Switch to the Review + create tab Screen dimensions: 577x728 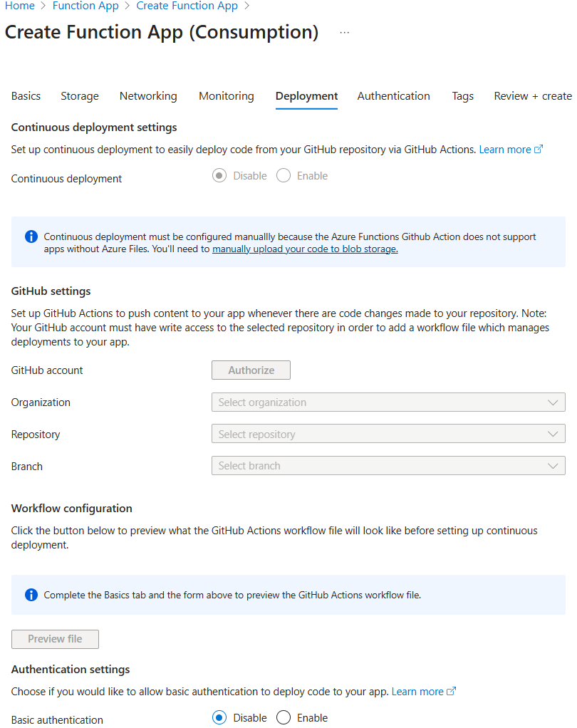click(x=532, y=95)
